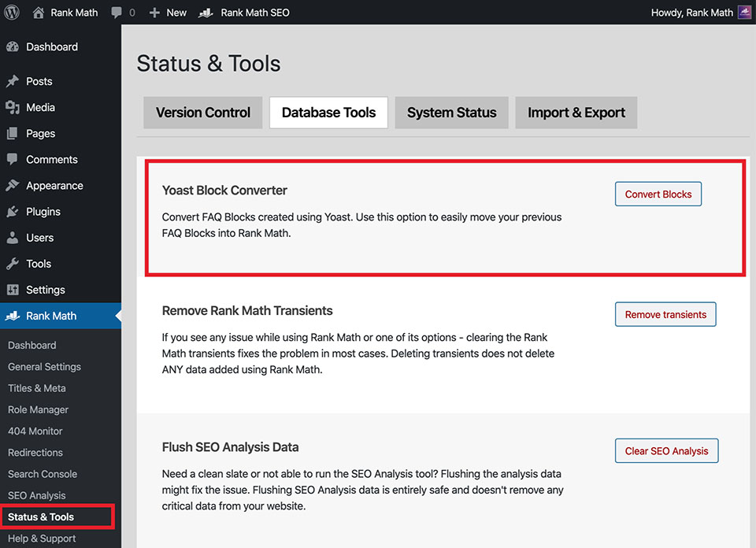Switch to the Version Control tab

point(203,113)
